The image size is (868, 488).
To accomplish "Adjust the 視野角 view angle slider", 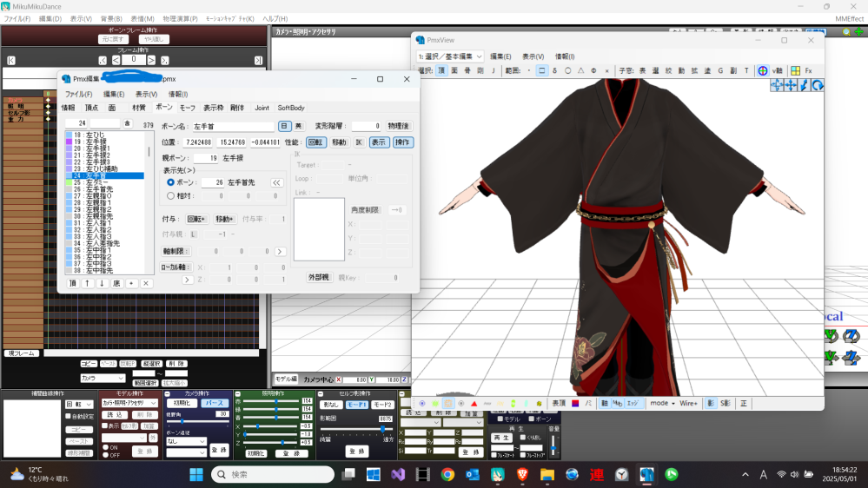I will click(x=197, y=422).
